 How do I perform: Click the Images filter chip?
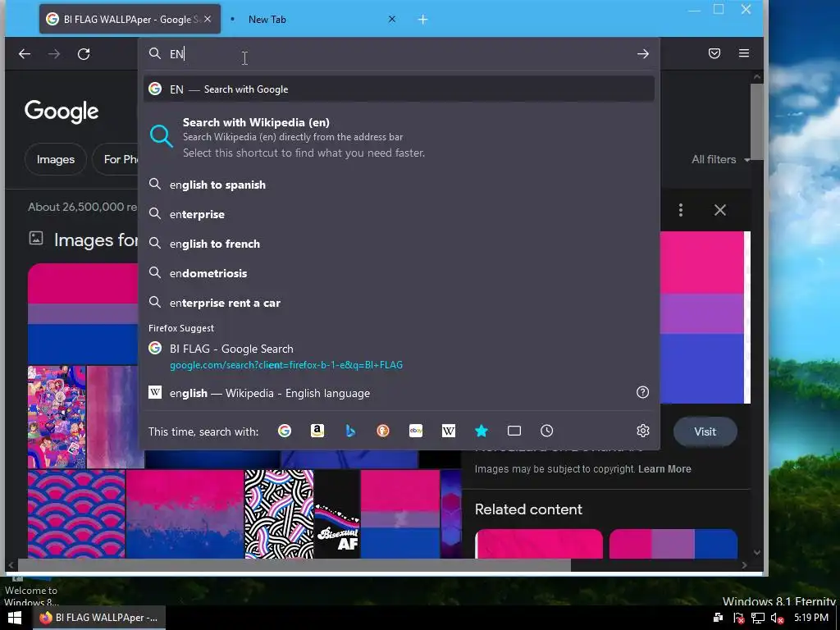[x=55, y=159]
